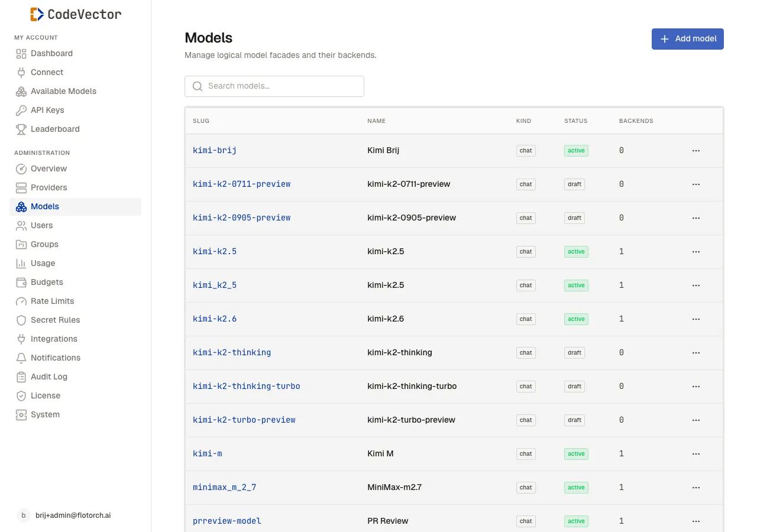Open the minimax_m_2_7 slug link
Image resolution: width=757 pixels, height=532 pixels.
tap(225, 488)
